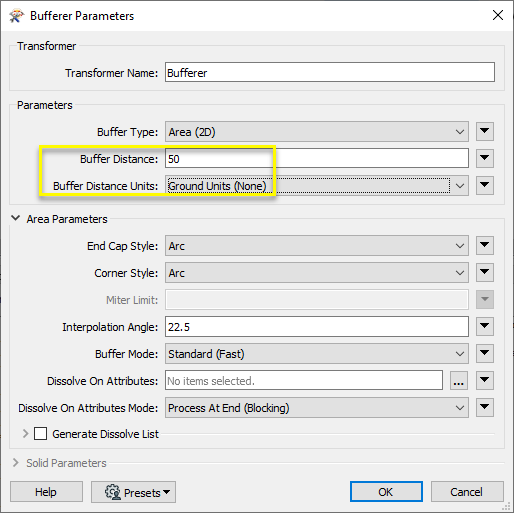The height and width of the screenshot is (513, 514).
Task: Click the arrow menu beside Buffer Mode
Action: (x=485, y=353)
